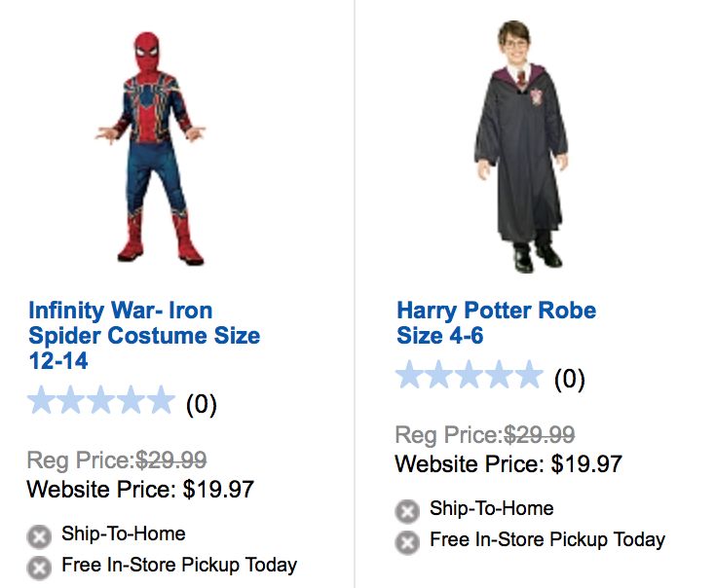Follow the Harry Potter Robe Size 4-6 link
Image resolution: width=715 pixels, height=588 pixels.
(496, 323)
